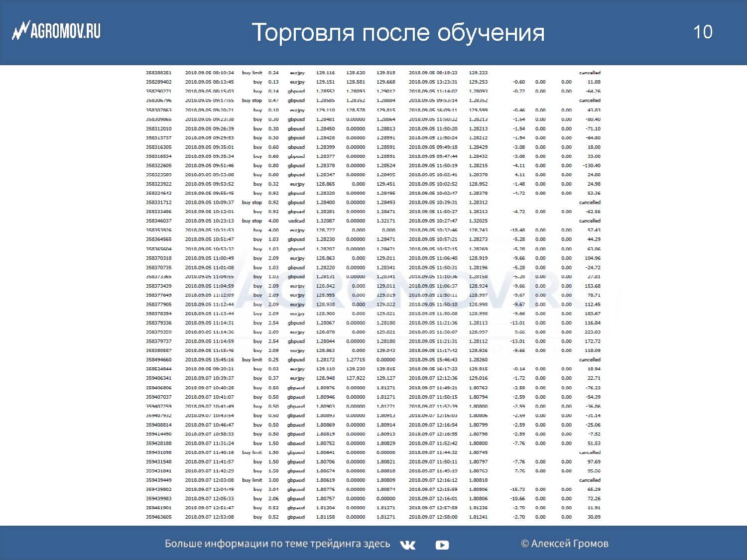The image size is (747, 560).
Task: Select order number 359463605
Action: pos(158,517)
